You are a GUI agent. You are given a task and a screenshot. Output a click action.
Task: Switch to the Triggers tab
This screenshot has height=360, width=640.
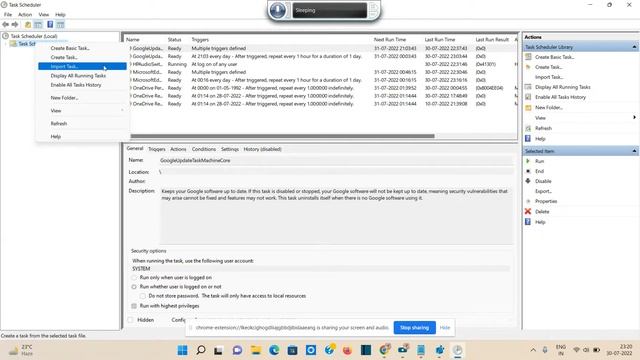[x=157, y=149]
